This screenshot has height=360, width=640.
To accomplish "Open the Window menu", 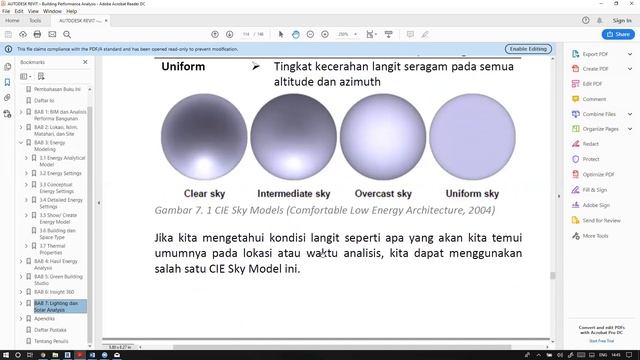I will point(52,11).
